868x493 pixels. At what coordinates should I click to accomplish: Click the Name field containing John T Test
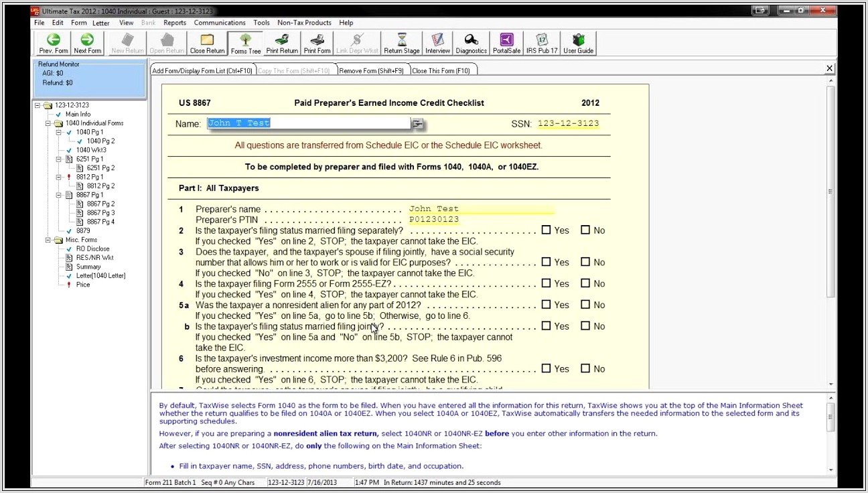pyautogui.click(x=309, y=123)
